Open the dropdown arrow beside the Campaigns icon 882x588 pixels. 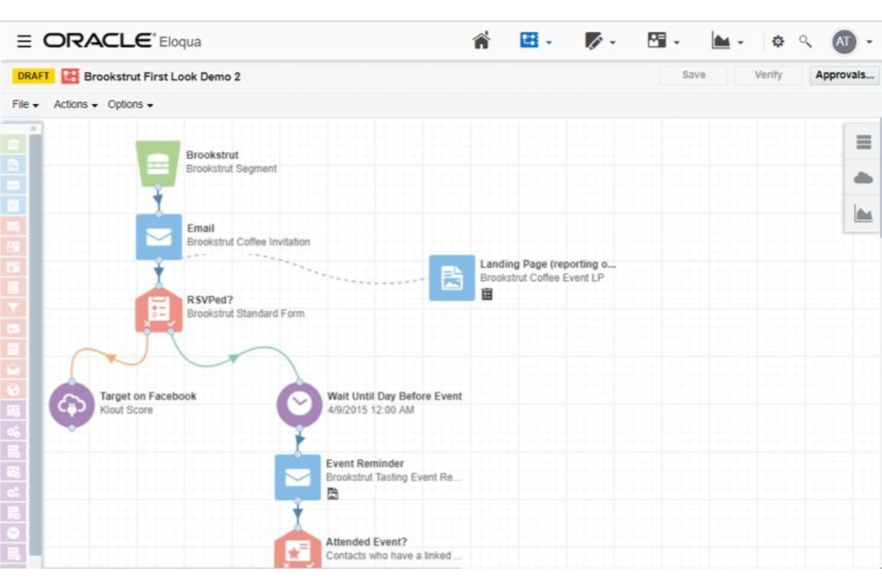549,42
